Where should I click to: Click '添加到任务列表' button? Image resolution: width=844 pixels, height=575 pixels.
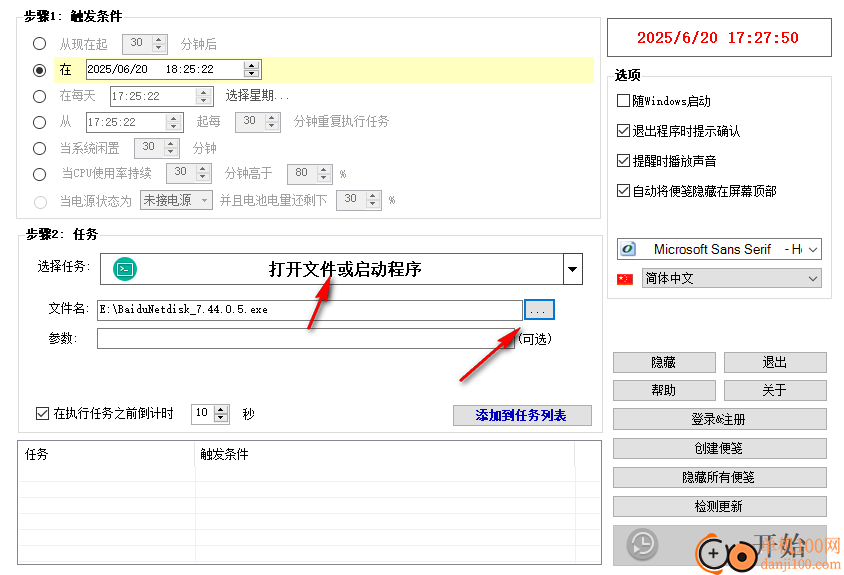[522, 415]
